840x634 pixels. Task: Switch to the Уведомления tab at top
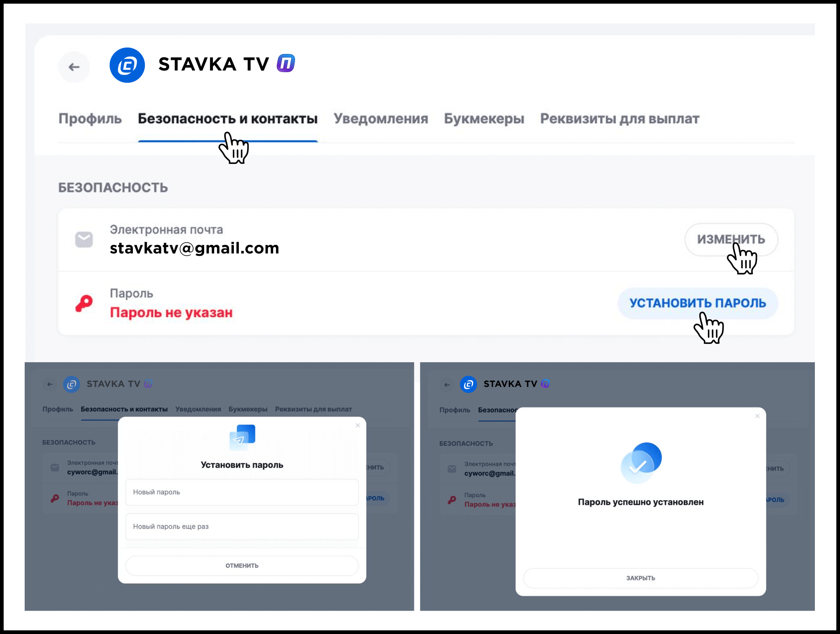(x=381, y=119)
